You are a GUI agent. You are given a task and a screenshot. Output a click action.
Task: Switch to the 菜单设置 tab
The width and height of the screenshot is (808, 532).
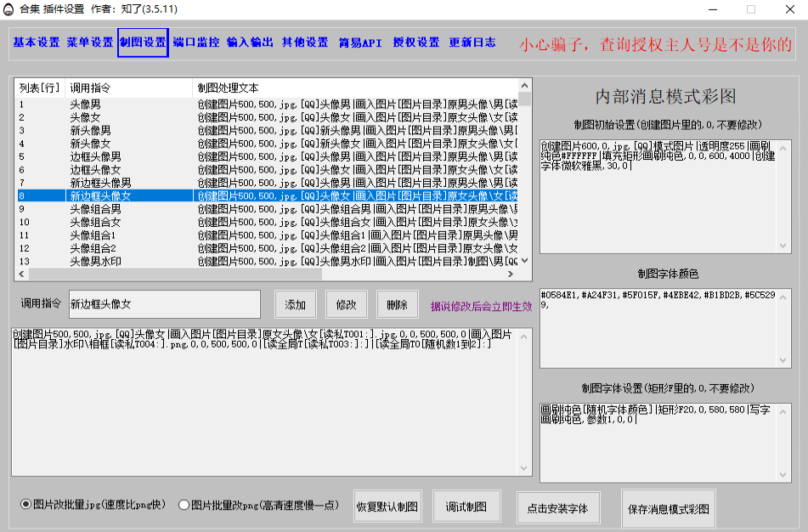pos(90,42)
